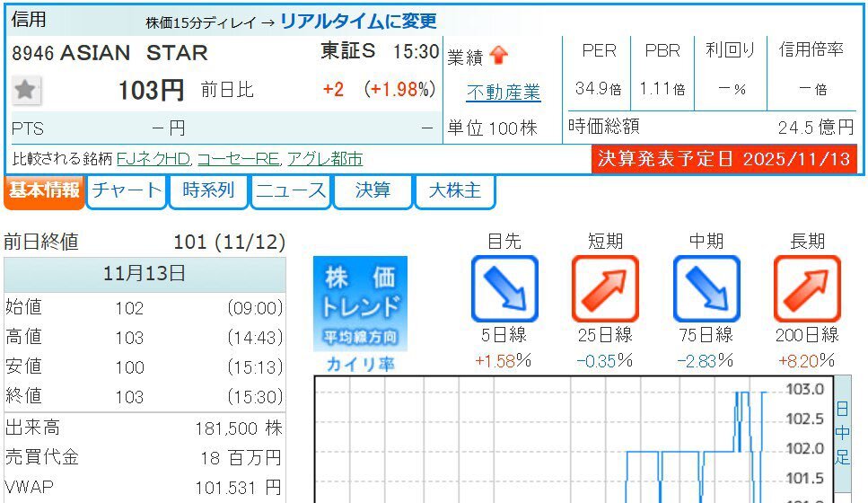Open the 基本情報 tab
Viewport: 868px width, 503px height.
tap(44, 191)
